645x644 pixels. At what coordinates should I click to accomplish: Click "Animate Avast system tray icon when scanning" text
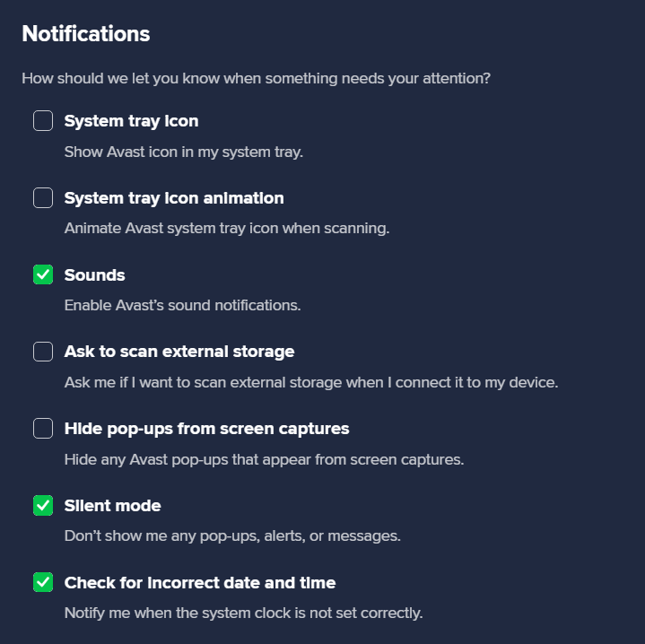pyautogui.click(x=226, y=229)
